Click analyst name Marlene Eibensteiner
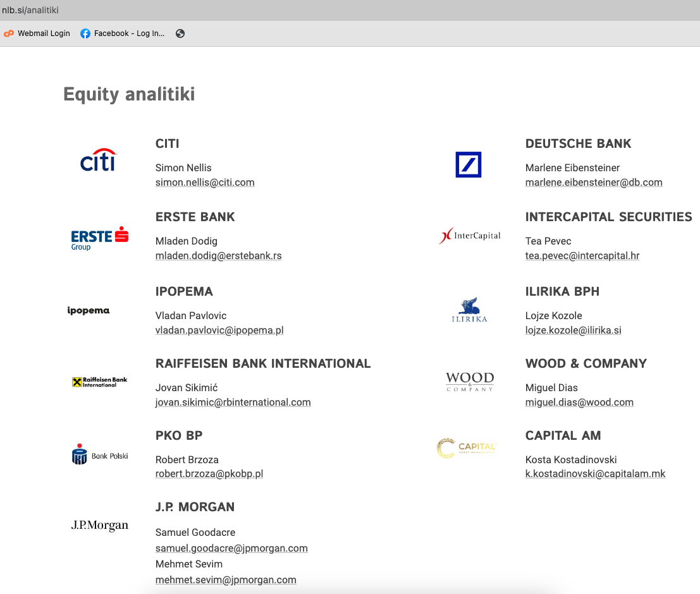700x594 pixels. (x=572, y=168)
